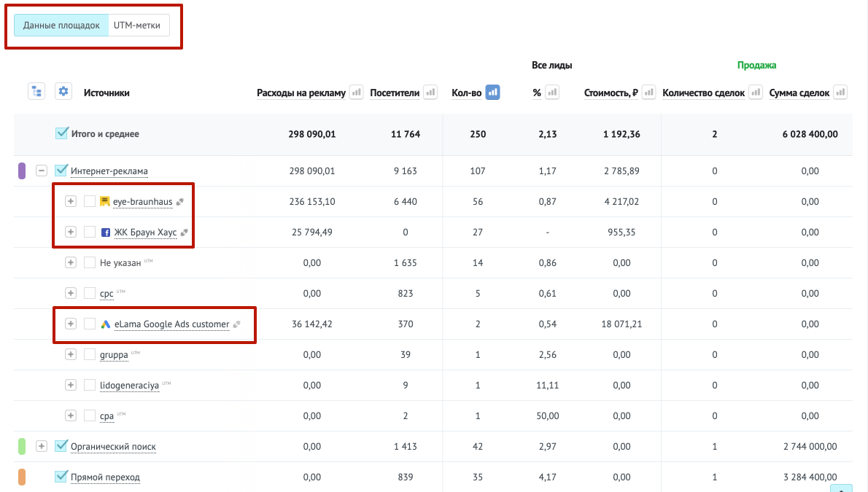Viewport: 868px width, 492px height.
Task: Expand the Органический поиск group
Action: [42, 446]
